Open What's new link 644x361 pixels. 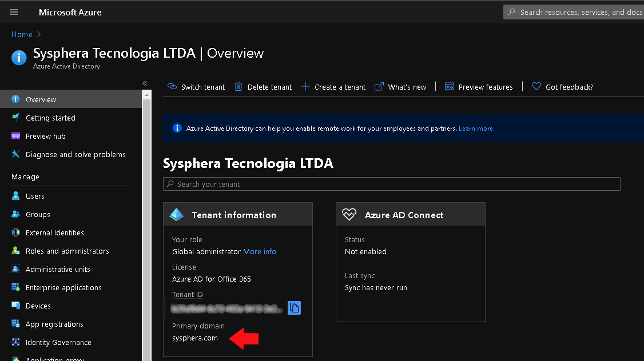coord(400,87)
